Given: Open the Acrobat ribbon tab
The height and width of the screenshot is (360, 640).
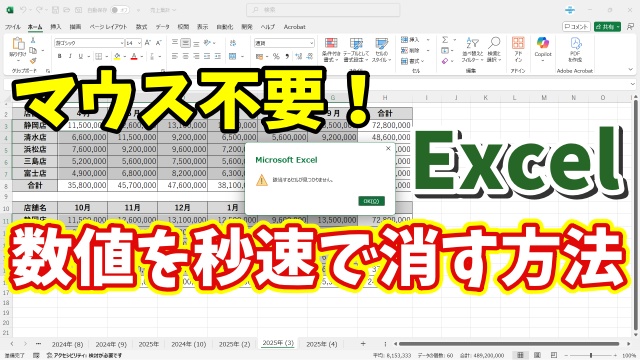Looking at the screenshot, I should point(294,27).
